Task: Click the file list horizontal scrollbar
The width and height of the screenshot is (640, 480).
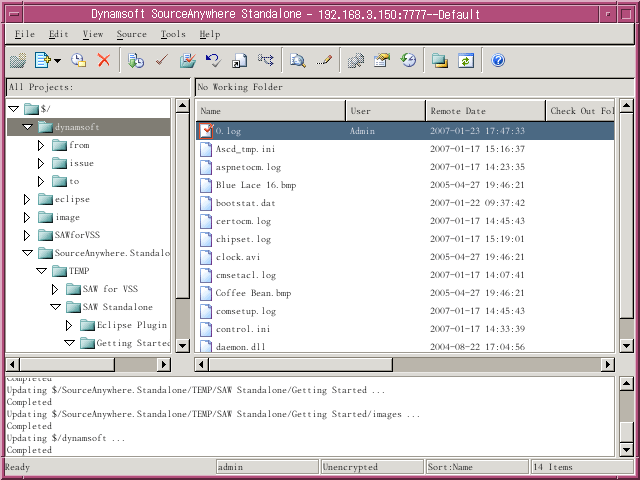Action: click(x=400, y=363)
